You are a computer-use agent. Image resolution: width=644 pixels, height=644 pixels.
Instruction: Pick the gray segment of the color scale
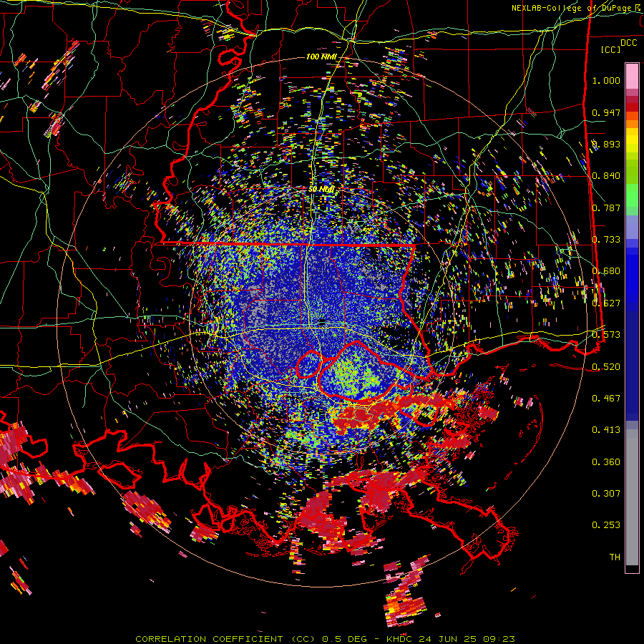coord(632,497)
